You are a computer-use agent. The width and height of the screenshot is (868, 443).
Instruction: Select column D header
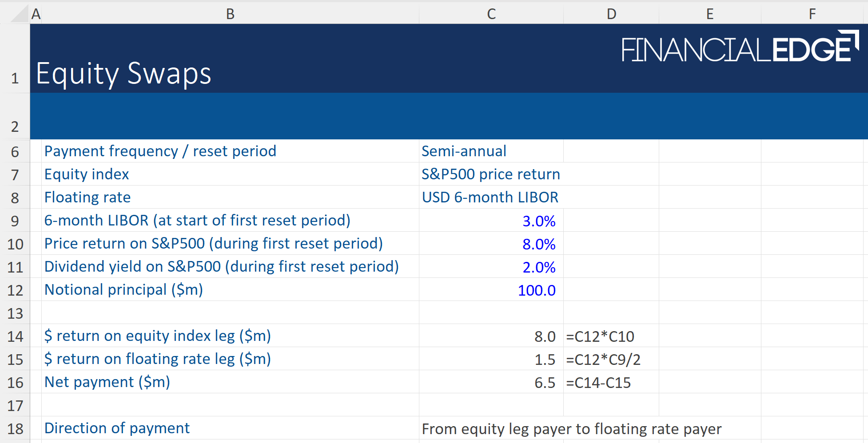611,14
